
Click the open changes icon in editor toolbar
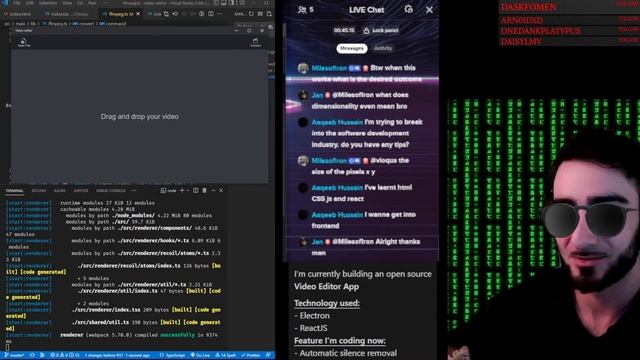pos(166,14)
